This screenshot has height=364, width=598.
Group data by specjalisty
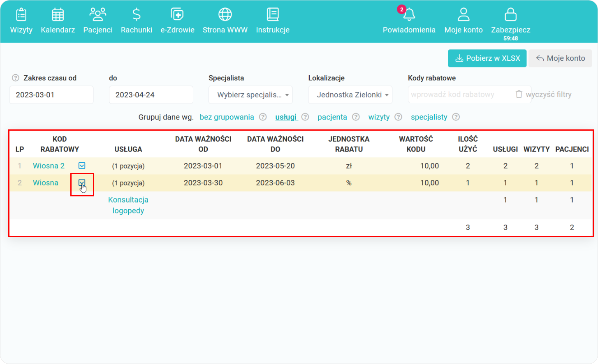pos(429,117)
